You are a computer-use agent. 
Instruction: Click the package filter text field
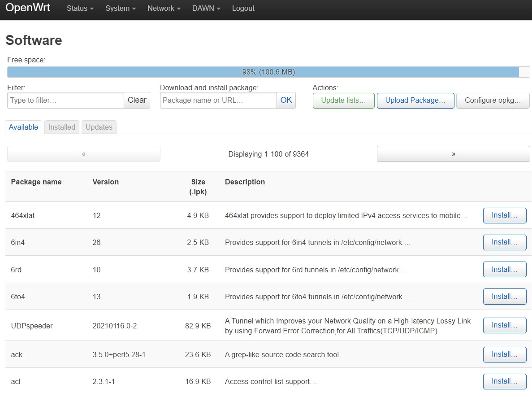pyautogui.click(x=65, y=100)
